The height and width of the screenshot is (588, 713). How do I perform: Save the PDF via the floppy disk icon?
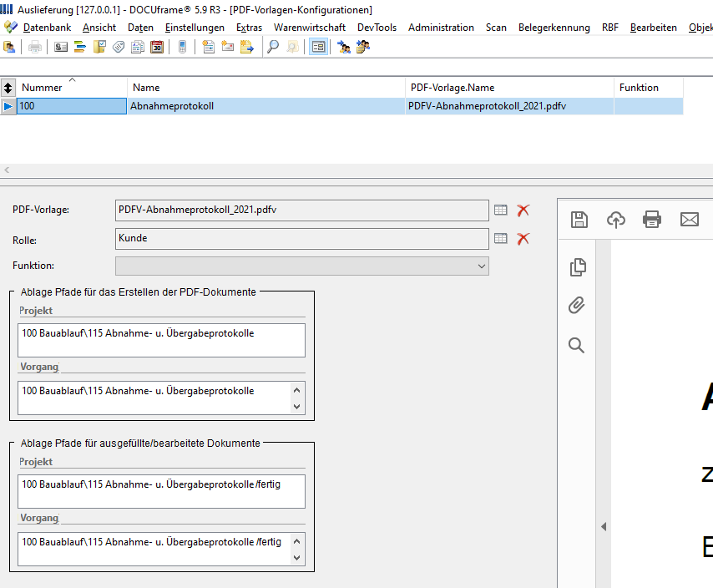[x=579, y=220]
